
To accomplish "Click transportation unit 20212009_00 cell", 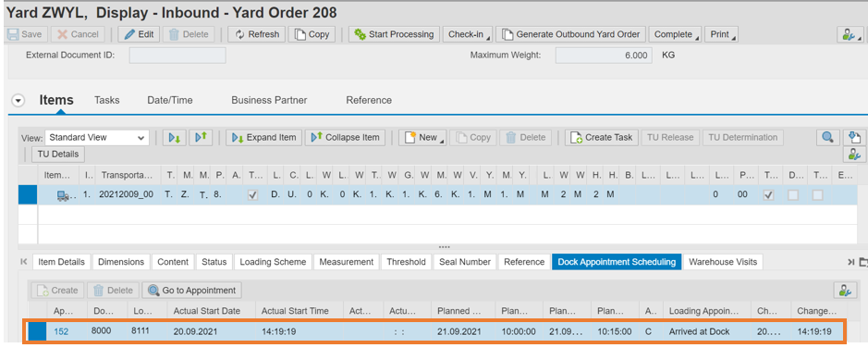I will tap(128, 195).
